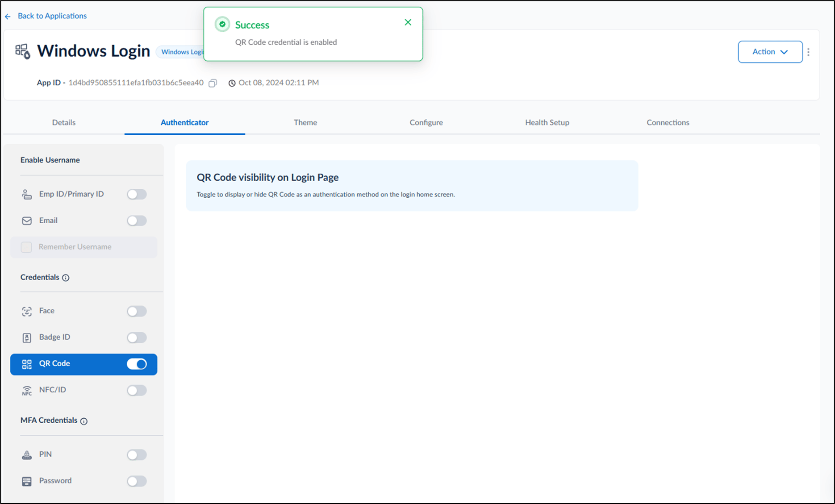The width and height of the screenshot is (835, 504).
Task: Enable the PIN MFA toggle
Action: pos(137,455)
